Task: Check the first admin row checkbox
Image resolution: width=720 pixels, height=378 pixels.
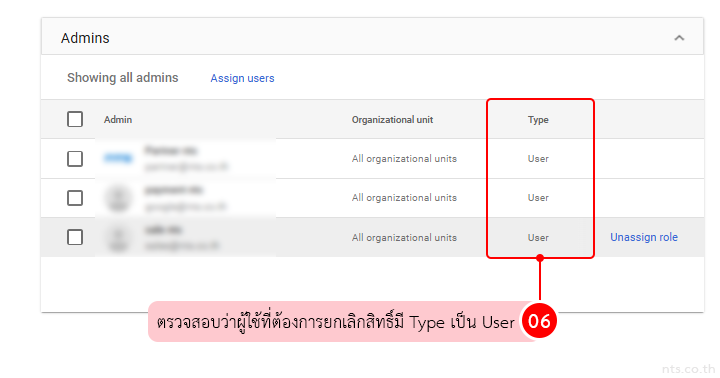Action: [x=75, y=159]
